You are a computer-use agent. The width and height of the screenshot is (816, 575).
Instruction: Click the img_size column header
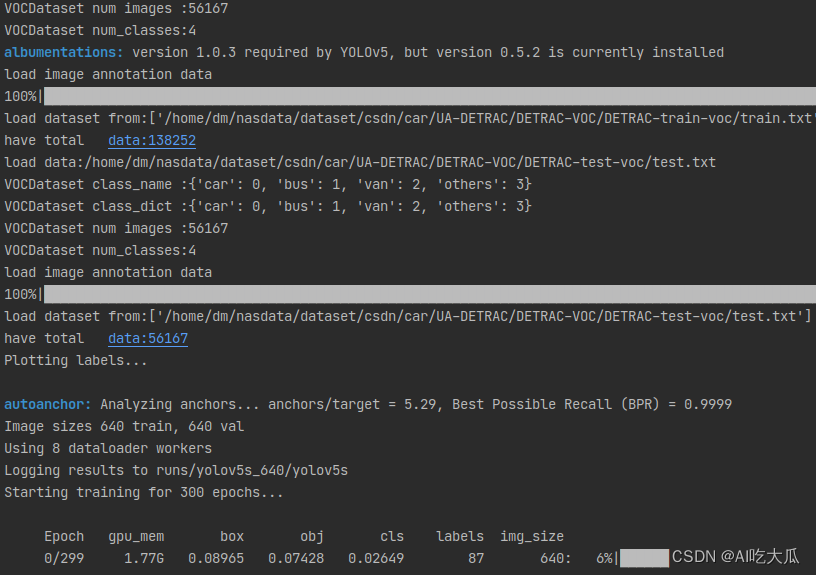pyautogui.click(x=532, y=536)
